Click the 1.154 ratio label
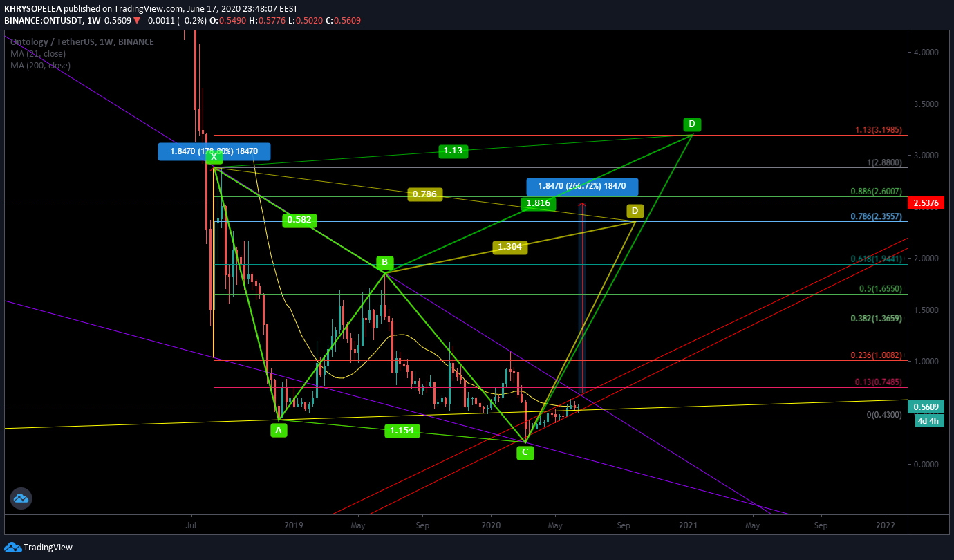The image size is (954, 560). [402, 431]
